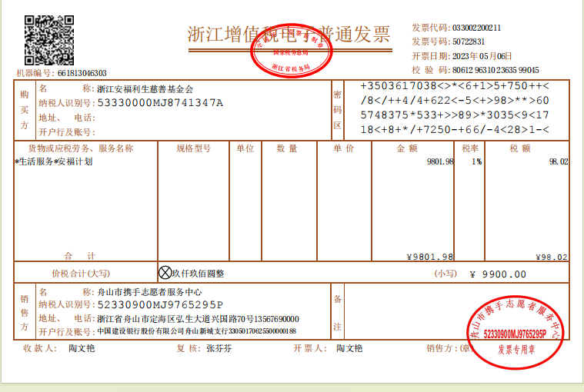
Task: Click the 货物或应税劳务、服务名称 column header
Action: [x=81, y=148]
